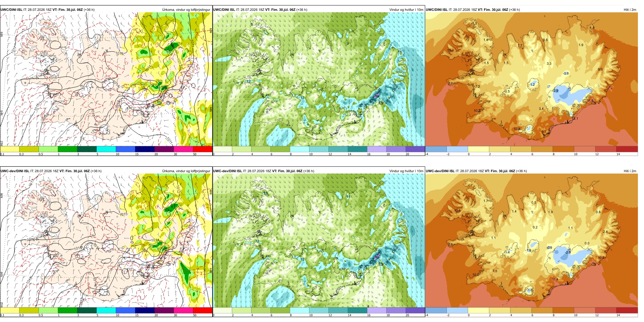Click the 0.0 value on UWC-dev temperature map
This screenshot has width=644, height=322.
(x=587, y=243)
